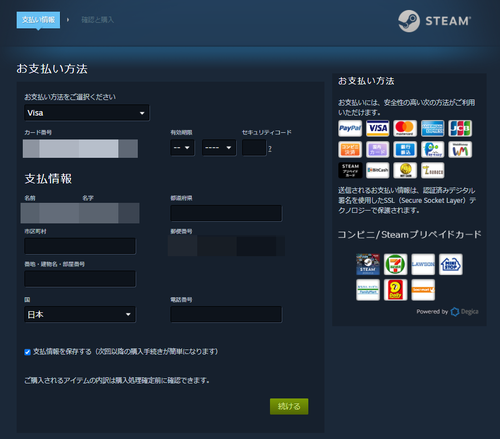Click the セキュリティコード input field

pyautogui.click(x=254, y=148)
